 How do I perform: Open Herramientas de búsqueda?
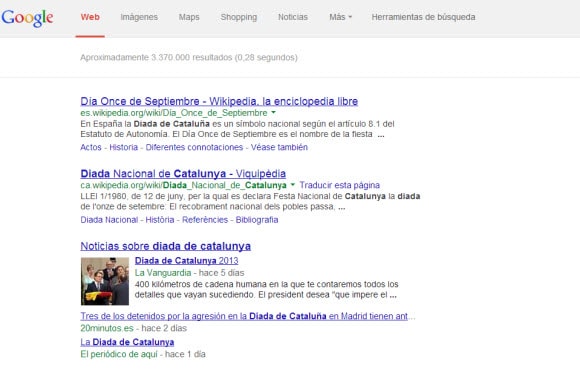[424, 17]
